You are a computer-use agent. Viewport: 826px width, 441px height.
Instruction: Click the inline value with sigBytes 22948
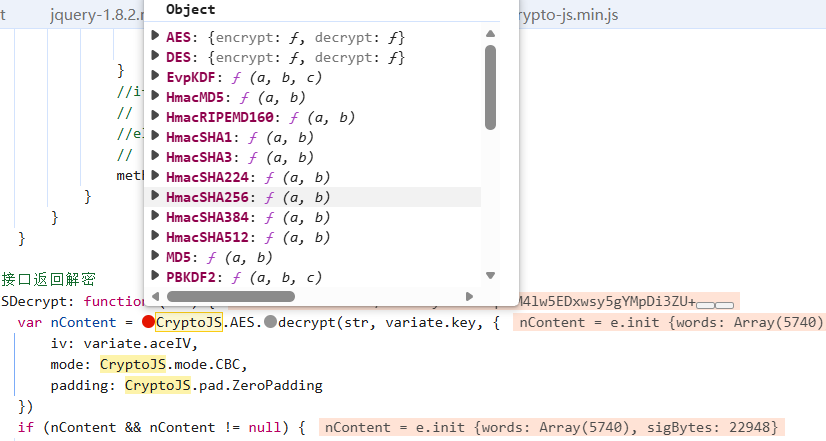point(552,427)
